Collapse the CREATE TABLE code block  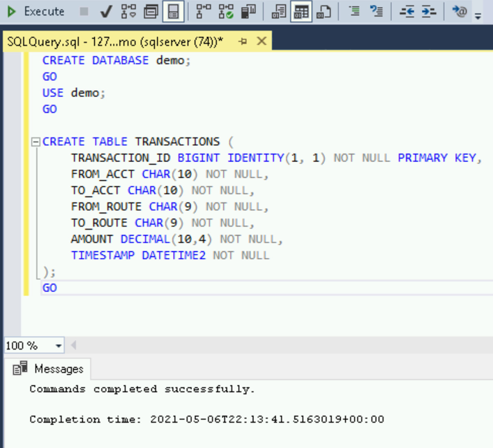36,142
